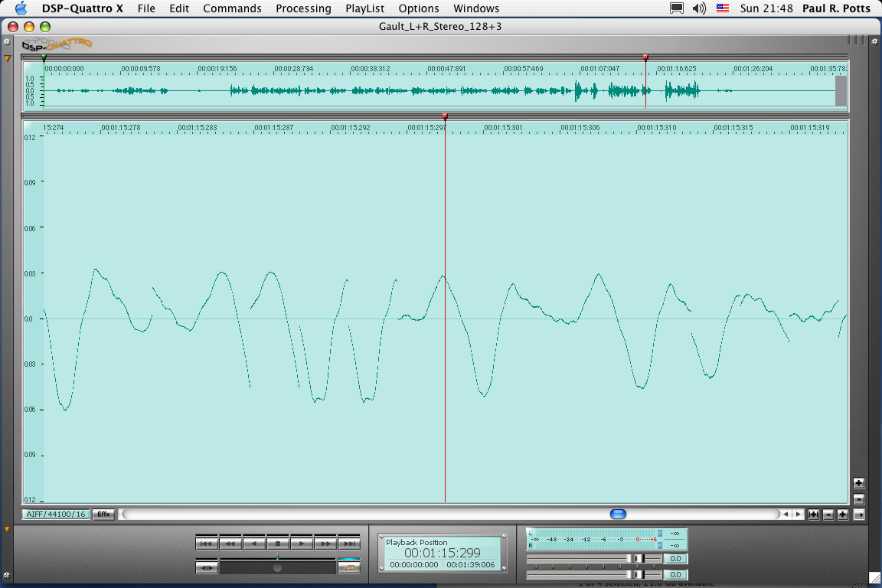This screenshot has width=882, height=588.
Task: Skip to end of the audio file
Action: (349, 544)
